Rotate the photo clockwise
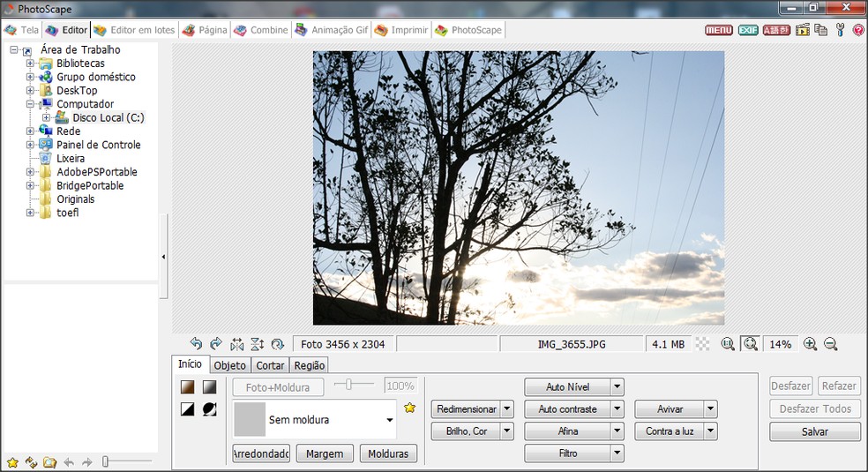 (216, 343)
